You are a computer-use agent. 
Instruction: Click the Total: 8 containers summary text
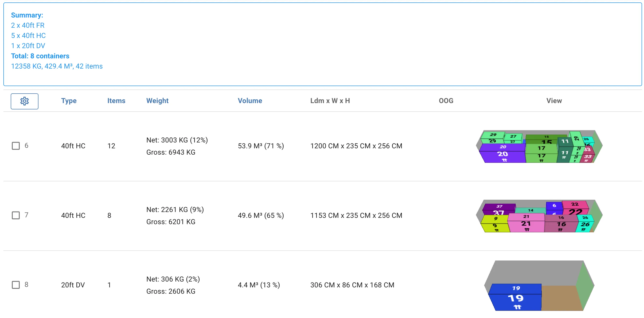(x=40, y=56)
